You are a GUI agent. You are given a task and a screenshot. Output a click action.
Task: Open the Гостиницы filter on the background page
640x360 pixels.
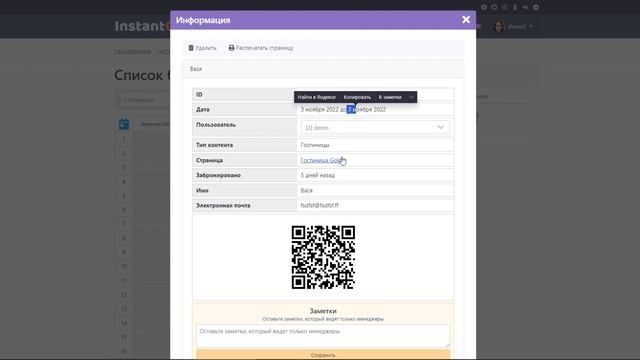[x=143, y=100]
